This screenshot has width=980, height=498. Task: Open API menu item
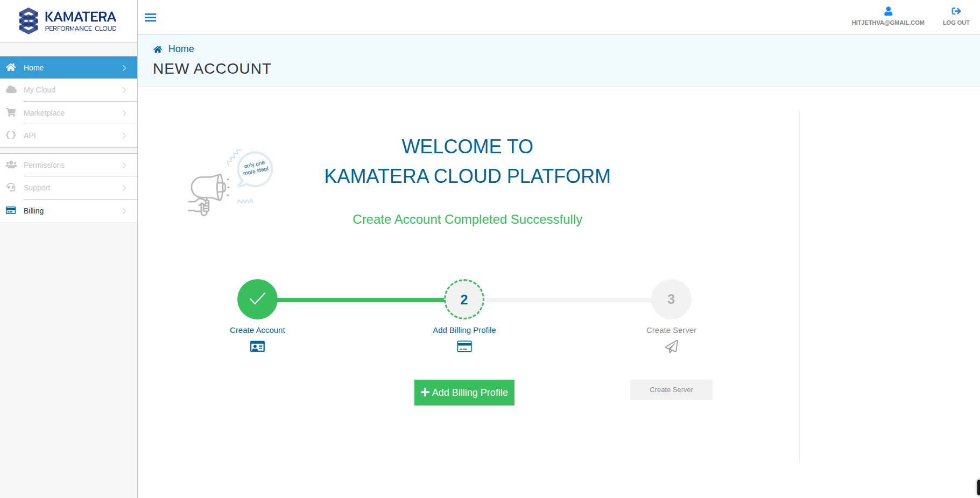(x=68, y=136)
